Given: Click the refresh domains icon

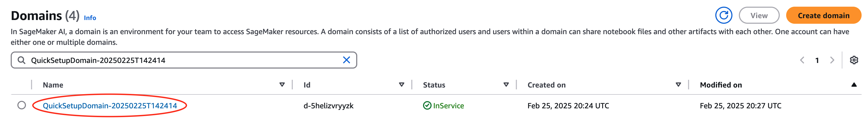Looking at the screenshot, I should click(723, 15).
